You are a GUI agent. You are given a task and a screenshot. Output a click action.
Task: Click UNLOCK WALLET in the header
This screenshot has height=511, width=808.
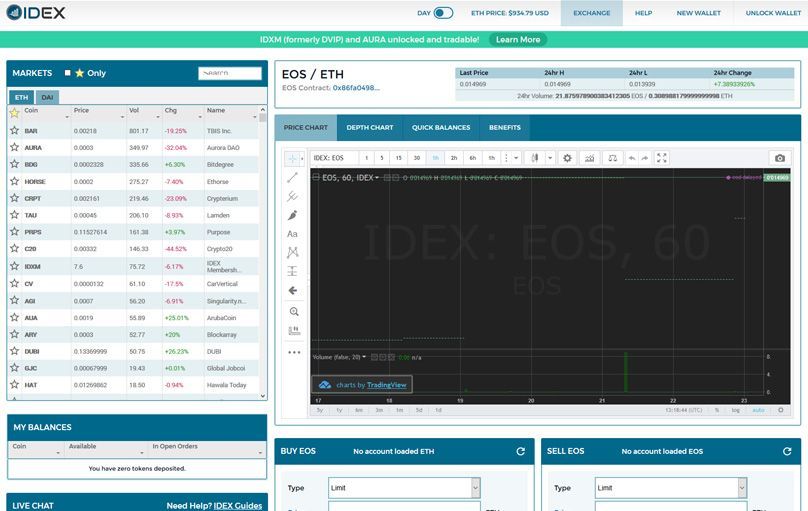[773, 13]
